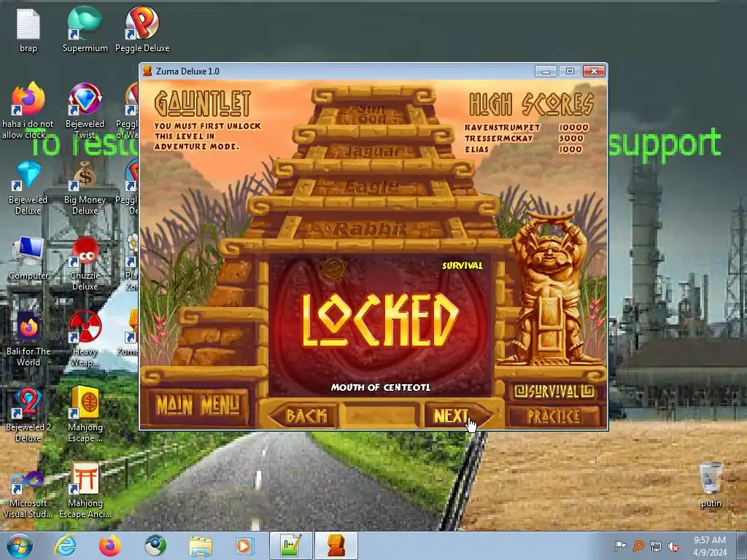This screenshot has height=560, width=747.
Task: Launch Chuzzle Deluxe shortcut
Action: click(x=85, y=262)
